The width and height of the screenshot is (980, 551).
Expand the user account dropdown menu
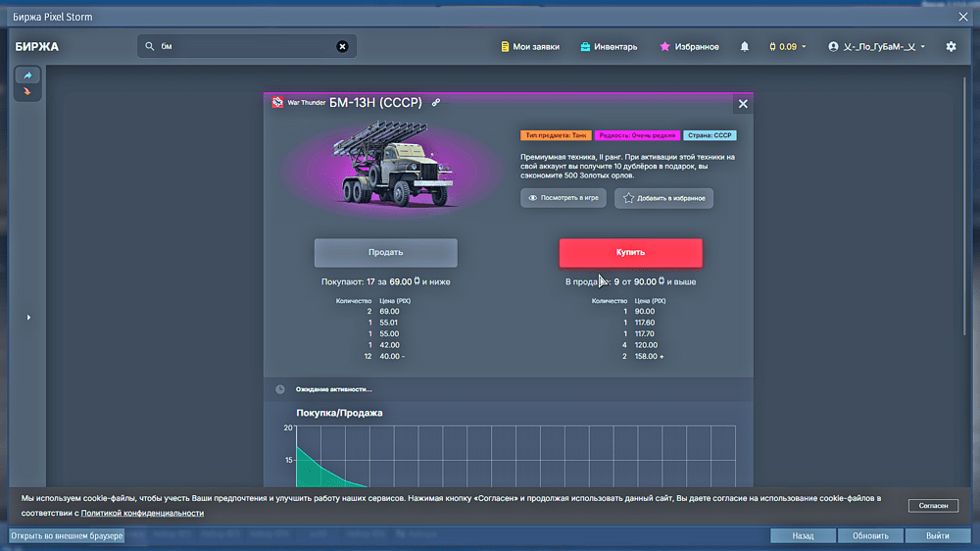(876, 47)
